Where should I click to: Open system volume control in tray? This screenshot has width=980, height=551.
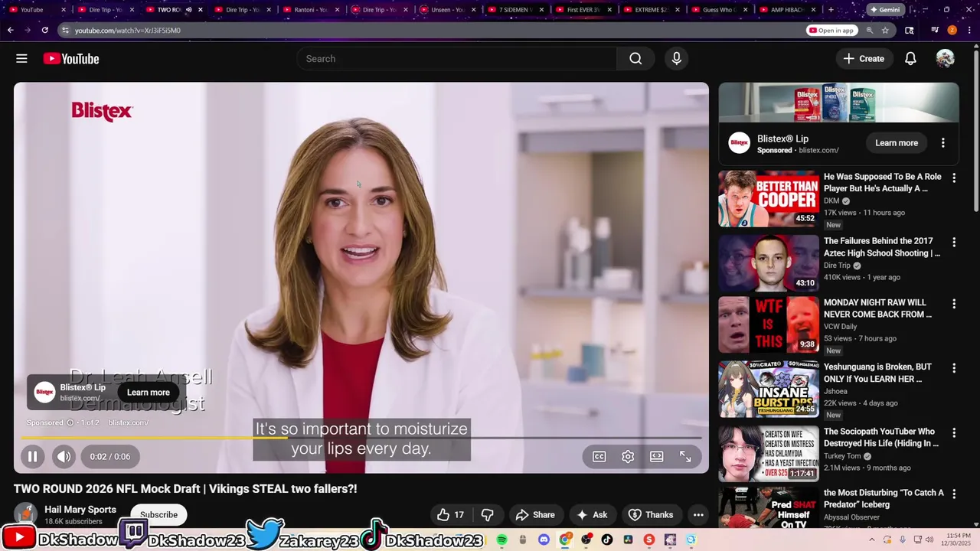(x=929, y=540)
